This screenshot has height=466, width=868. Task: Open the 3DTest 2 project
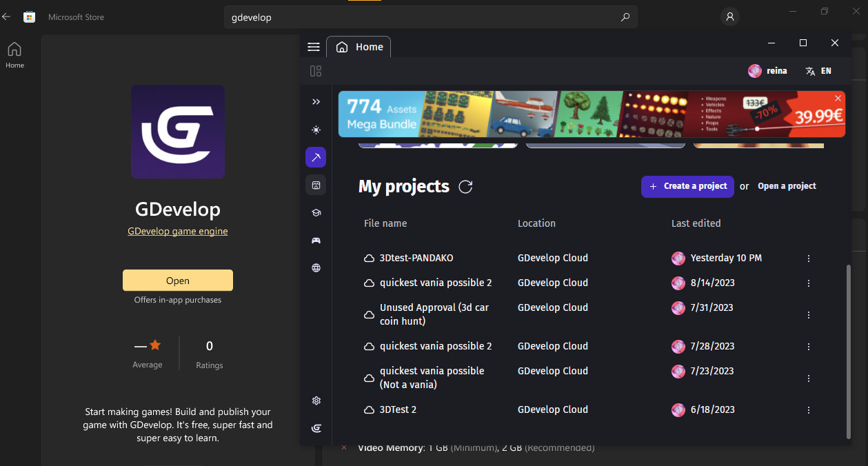[398, 409]
